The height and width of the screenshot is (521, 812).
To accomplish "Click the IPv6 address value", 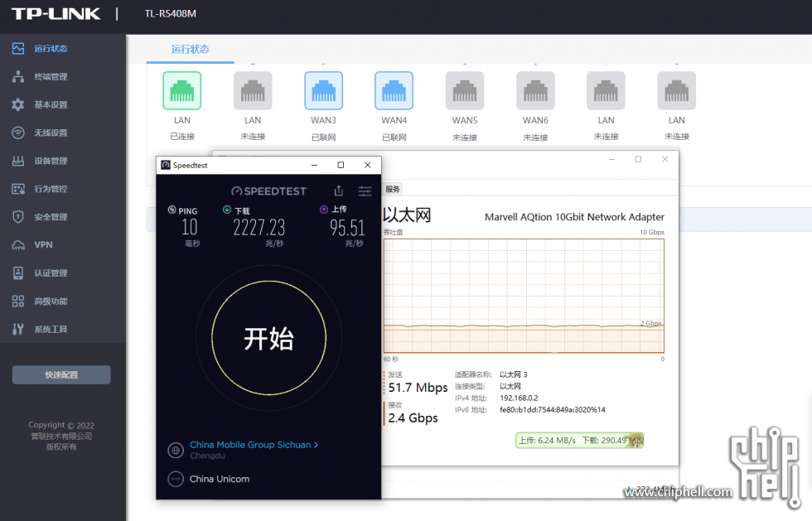I will (x=553, y=410).
